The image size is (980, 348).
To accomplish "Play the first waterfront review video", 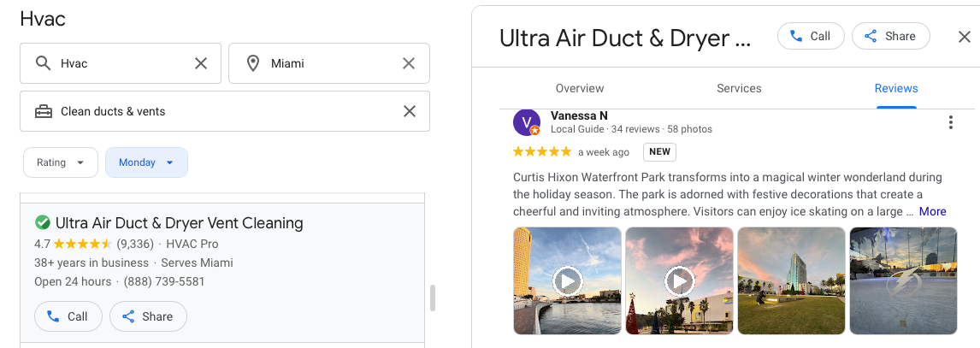I will pos(567,280).
